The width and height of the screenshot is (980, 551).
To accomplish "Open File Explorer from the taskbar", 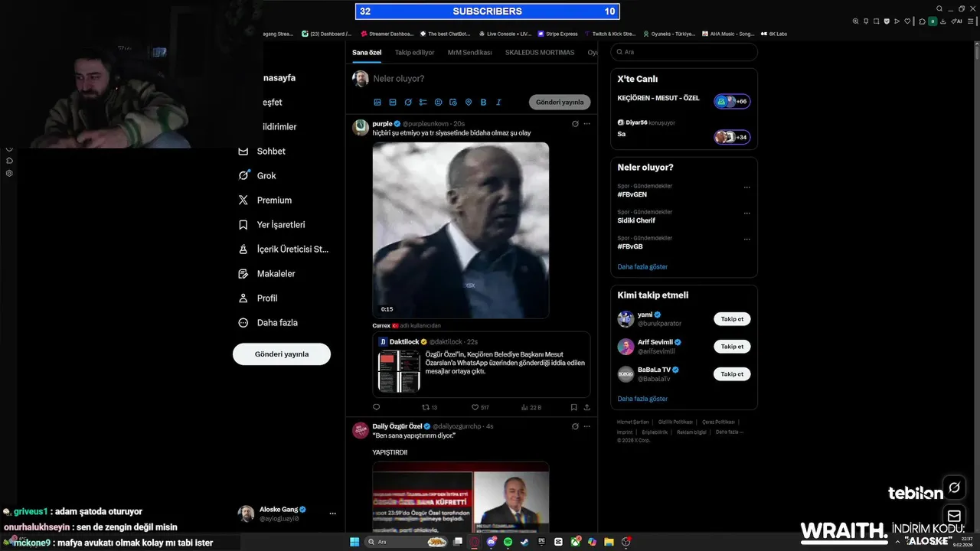I will click(x=609, y=542).
